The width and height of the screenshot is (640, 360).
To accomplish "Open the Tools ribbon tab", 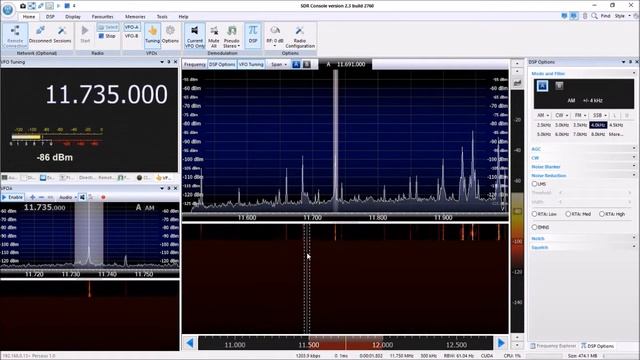I will (162, 17).
